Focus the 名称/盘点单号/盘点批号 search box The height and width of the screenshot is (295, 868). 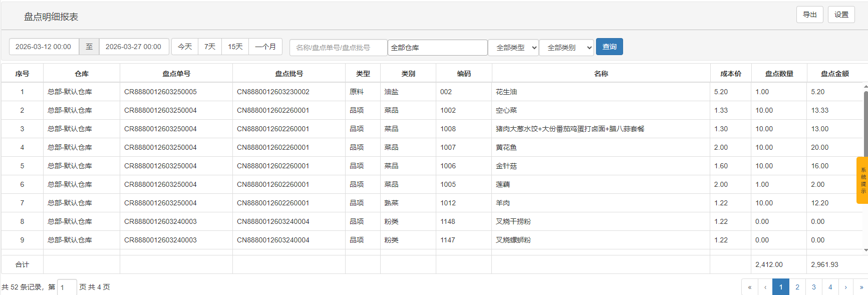338,48
